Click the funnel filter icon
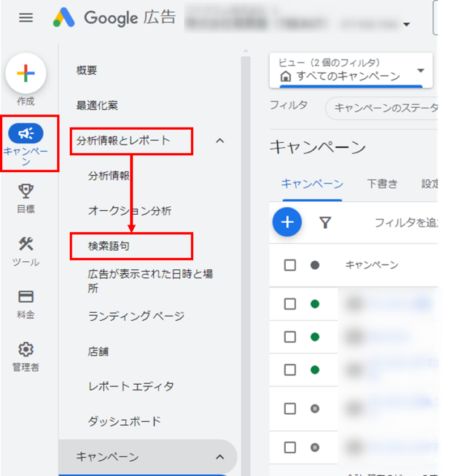This screenshot has width=454, height=476. pos(325,223)
